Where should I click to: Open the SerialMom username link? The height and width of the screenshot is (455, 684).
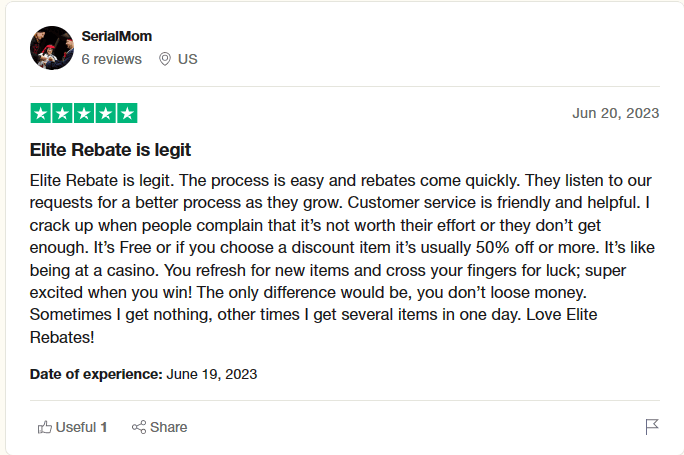(116, 37)
